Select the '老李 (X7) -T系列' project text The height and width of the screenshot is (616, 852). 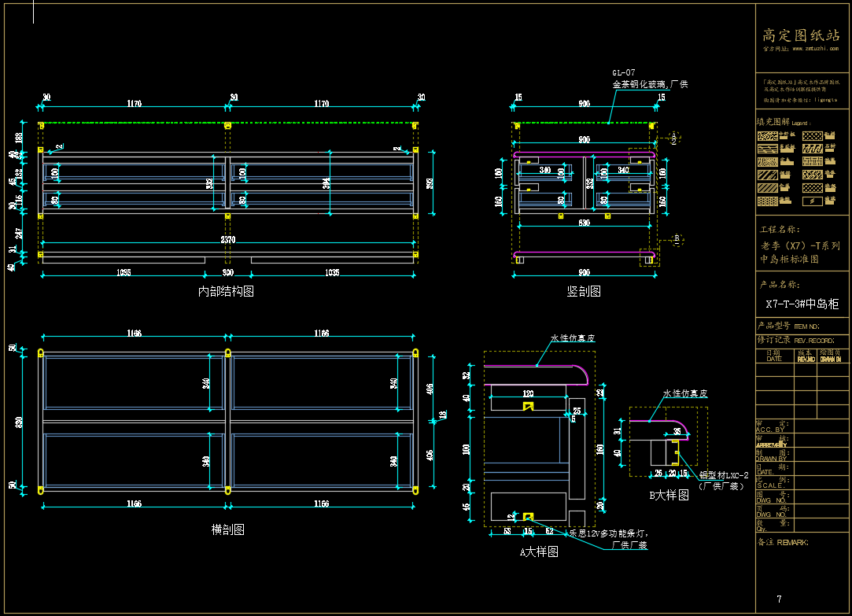click(800, 245)
